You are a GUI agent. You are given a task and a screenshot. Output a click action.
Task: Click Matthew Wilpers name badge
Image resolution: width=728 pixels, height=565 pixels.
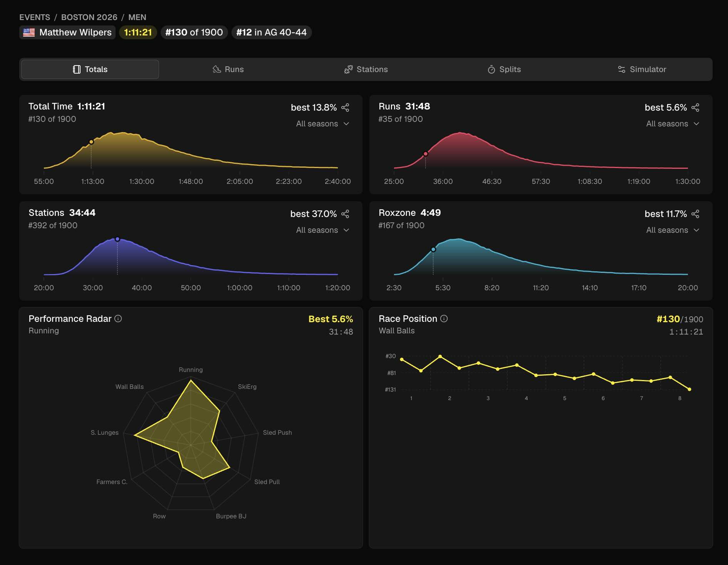(67, 32)
